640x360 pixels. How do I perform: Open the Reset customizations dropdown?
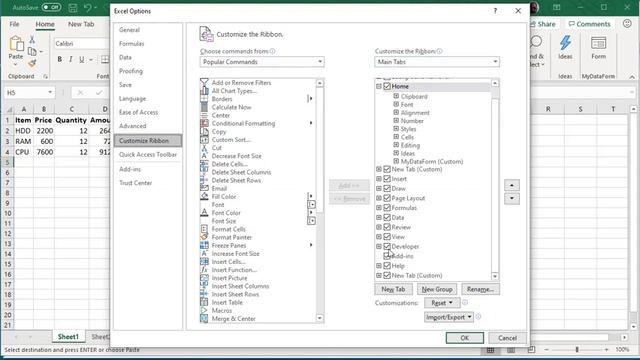(x=442, y=303)
